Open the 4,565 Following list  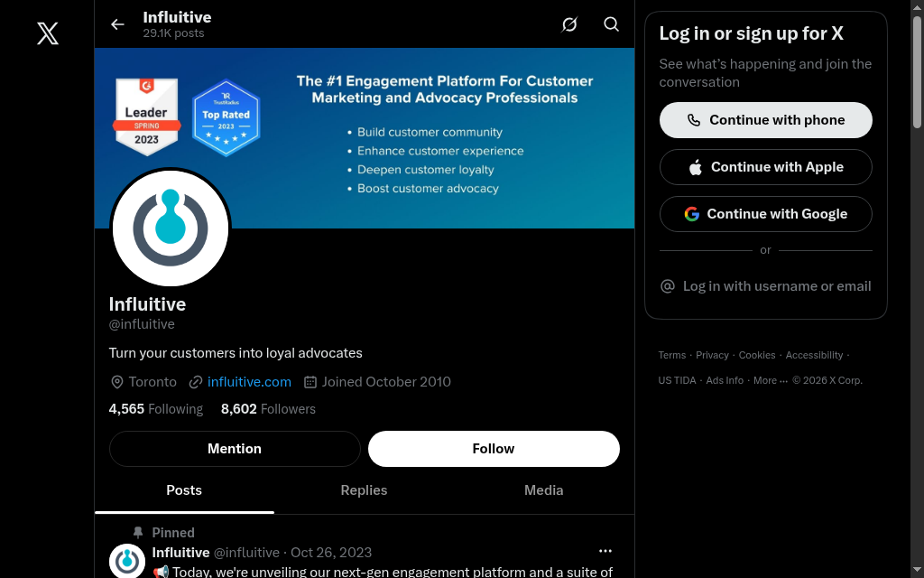pyautogui.click(x=155, y=409)
